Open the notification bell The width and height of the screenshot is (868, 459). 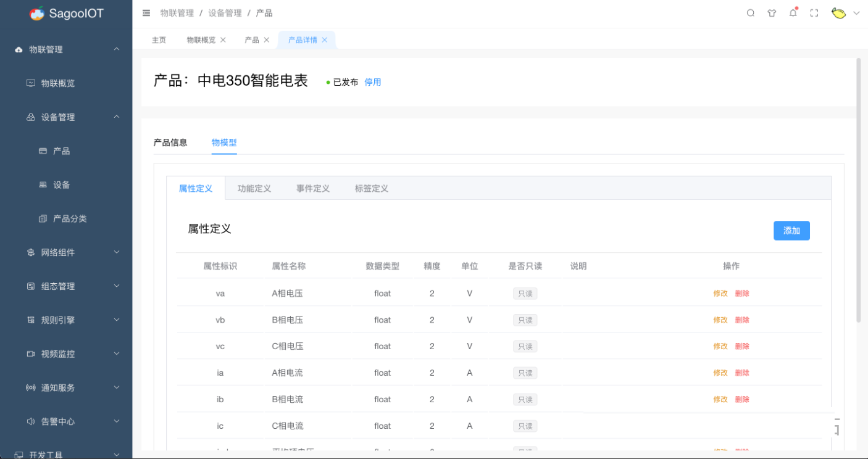tap(793, 13)
